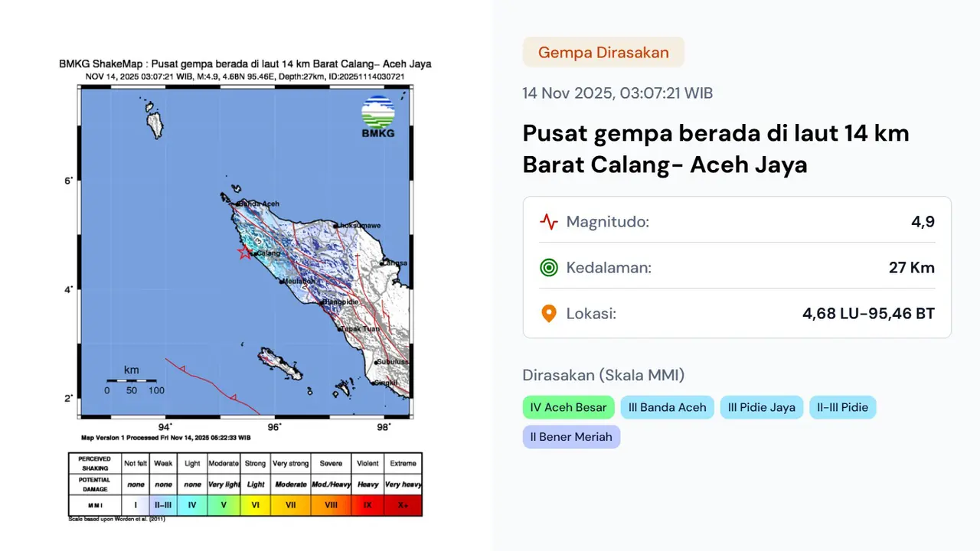Click the Kedalaman label

[609, 268]
